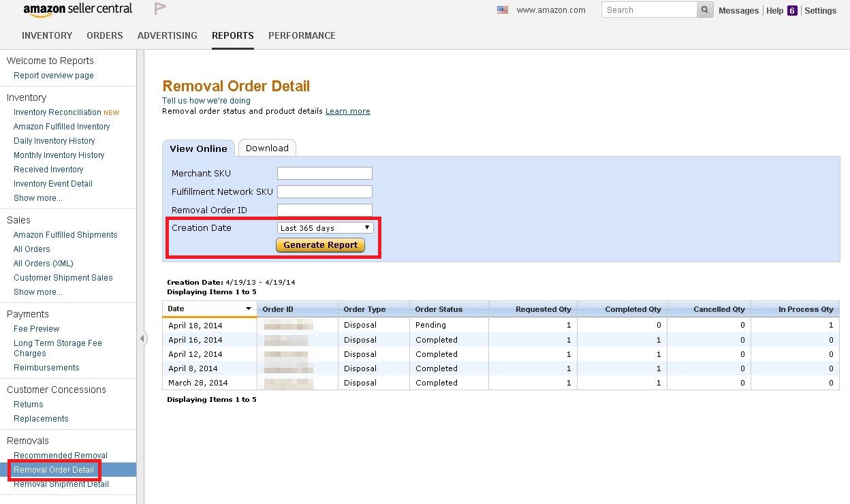Open All Orders (XML) report
The image size is (850, 504).
44,264
